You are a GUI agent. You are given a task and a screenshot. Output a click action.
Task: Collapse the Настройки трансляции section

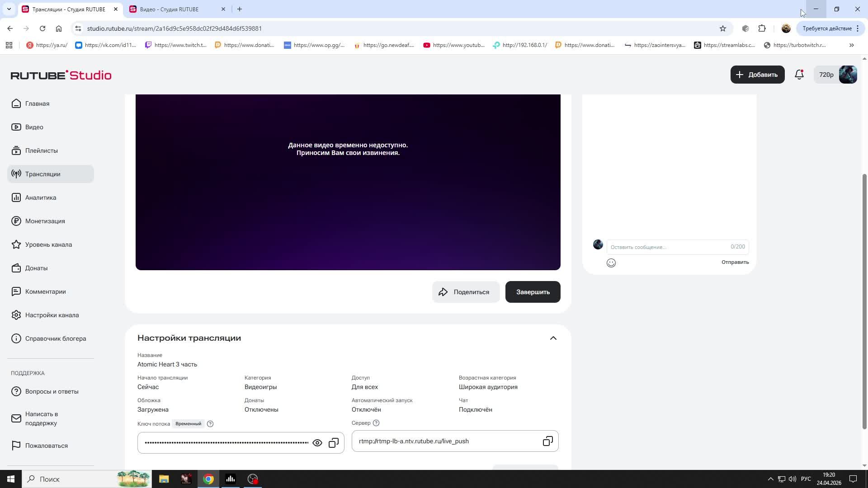553,338
